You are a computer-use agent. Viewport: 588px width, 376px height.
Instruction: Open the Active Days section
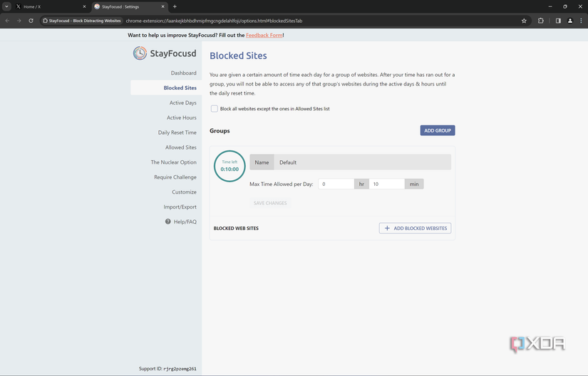click(x=182, y=103)
